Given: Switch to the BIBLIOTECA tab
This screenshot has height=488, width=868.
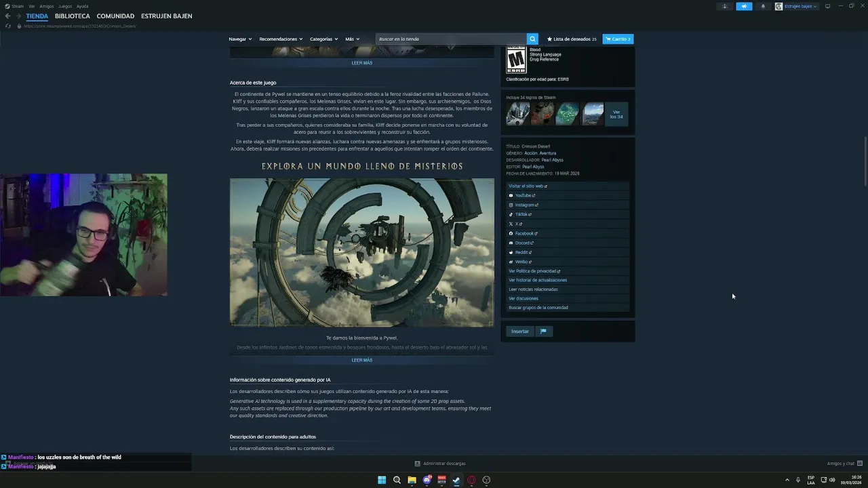Looking at the screenshot, I should (x=73, y=16).
